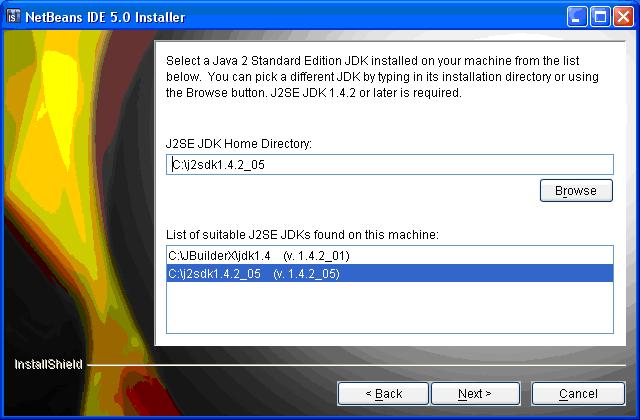The width and height of the screenshot is (640, 420).
Task: Click the separator line beside InstallShield
Action: [356, 365]
